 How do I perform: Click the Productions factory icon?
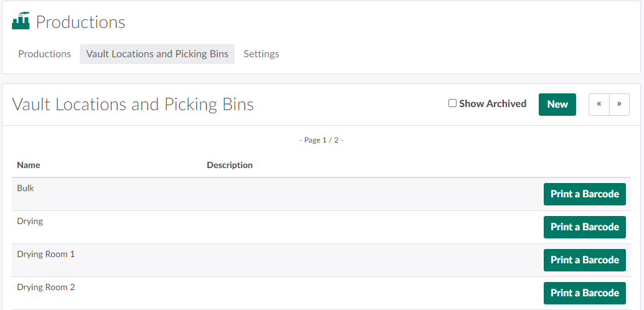tap(21, 21)
